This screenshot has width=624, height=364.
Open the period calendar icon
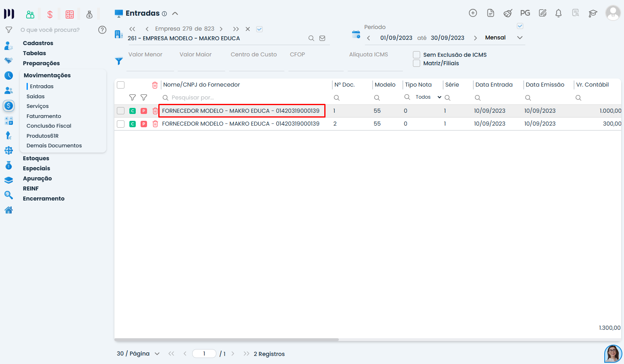[x=356, y=35]
